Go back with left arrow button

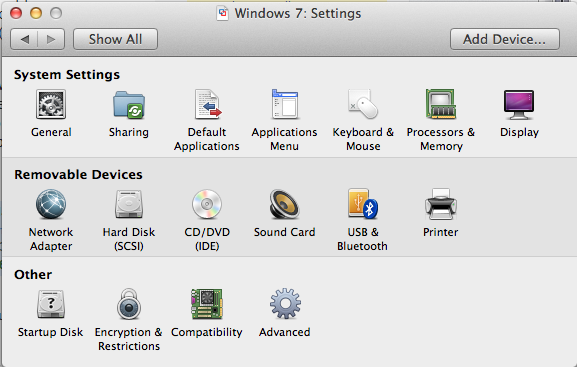coord(24,39)
